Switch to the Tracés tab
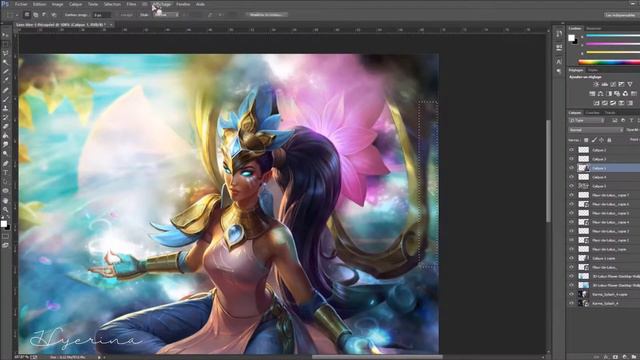The height and width of the screenshot is (360, 640). (610, 112)
